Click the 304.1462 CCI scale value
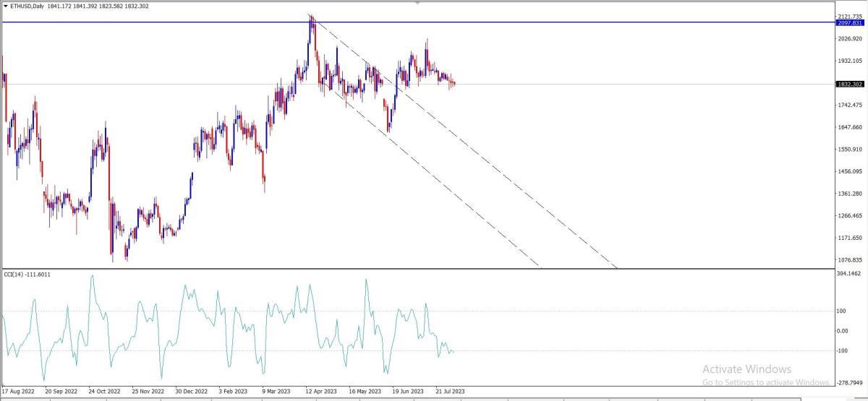This screenshot has height=401, width=868. click(849, 275)
